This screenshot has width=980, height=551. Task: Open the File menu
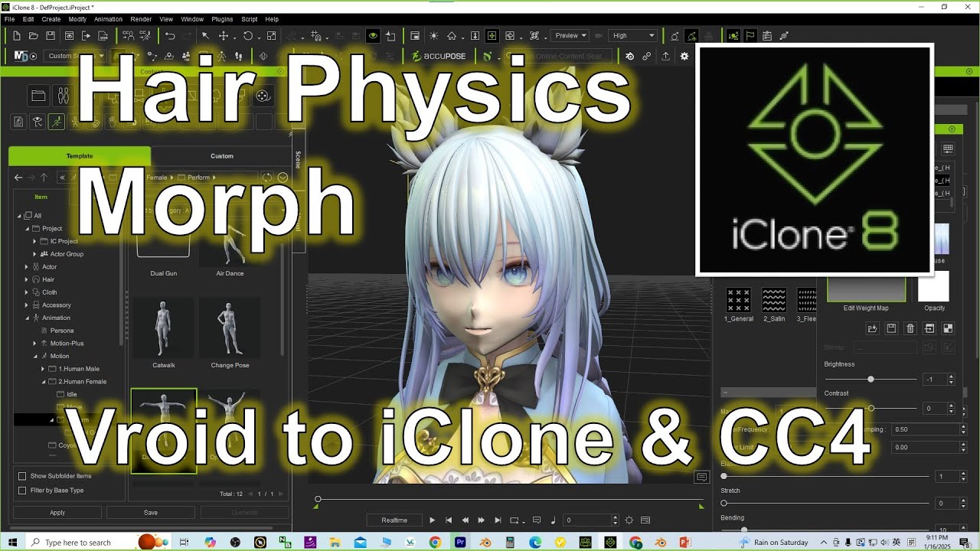click(x=9, y=19)
